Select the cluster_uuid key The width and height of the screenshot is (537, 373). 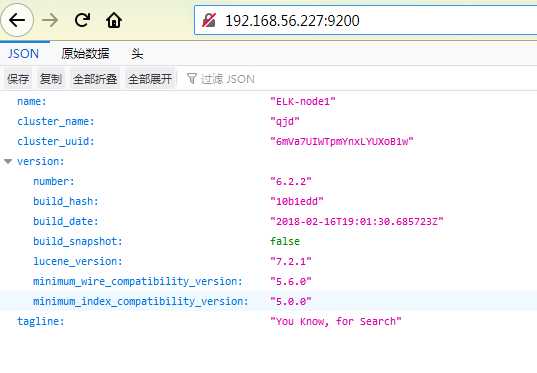[x=56, y=141]
